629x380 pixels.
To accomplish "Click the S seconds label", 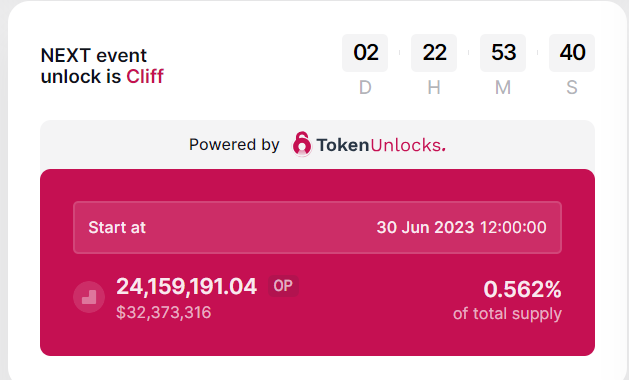I will click(572, 87).
